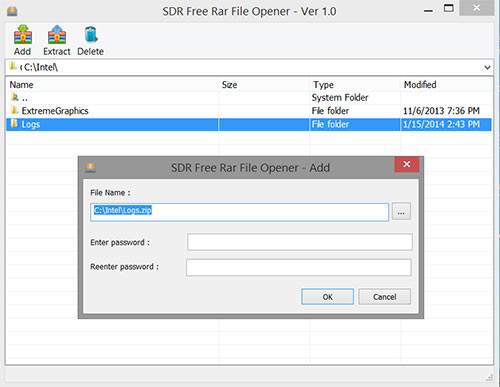Click the app icon in Add dialog title

pos(90,168)
